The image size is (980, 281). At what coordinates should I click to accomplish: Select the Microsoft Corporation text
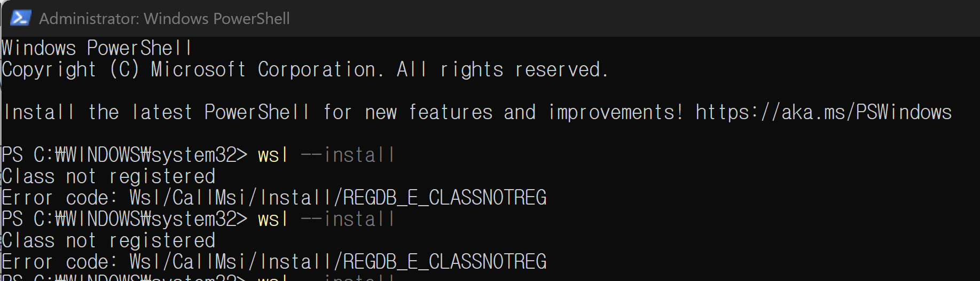(x=267, y=69)
